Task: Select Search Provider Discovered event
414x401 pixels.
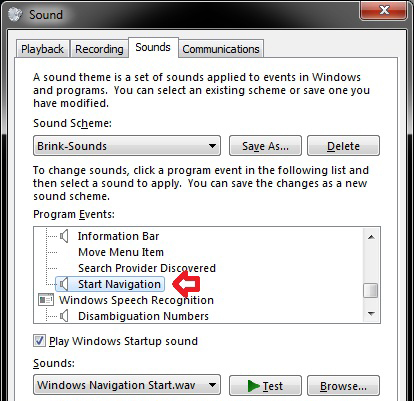Action: click(147, 268)
